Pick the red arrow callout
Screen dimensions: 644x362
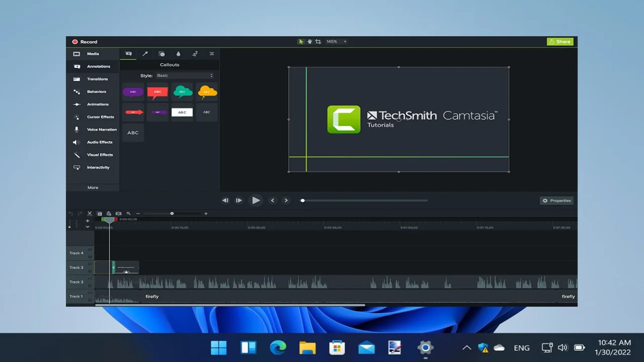[133, 112]
